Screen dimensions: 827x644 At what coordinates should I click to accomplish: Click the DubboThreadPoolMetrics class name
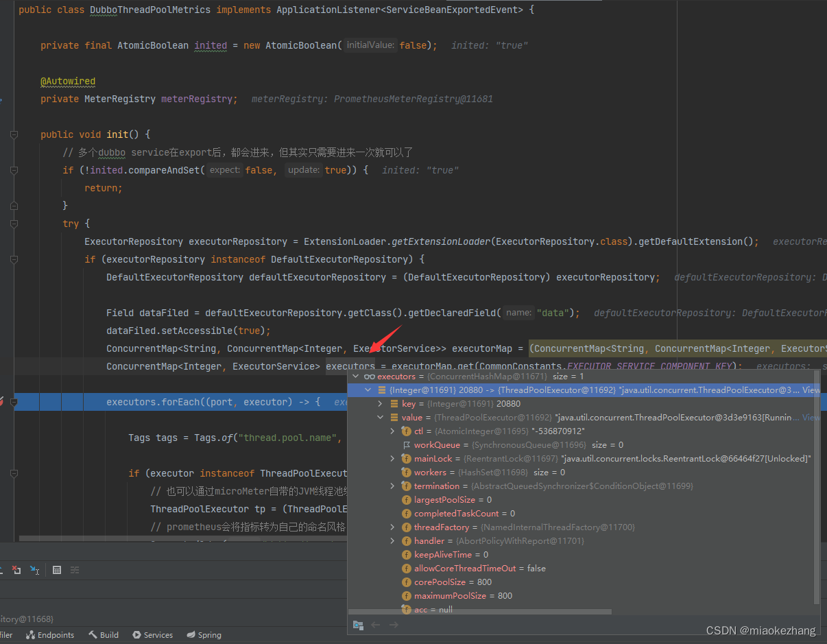click(x=150, y=10)
